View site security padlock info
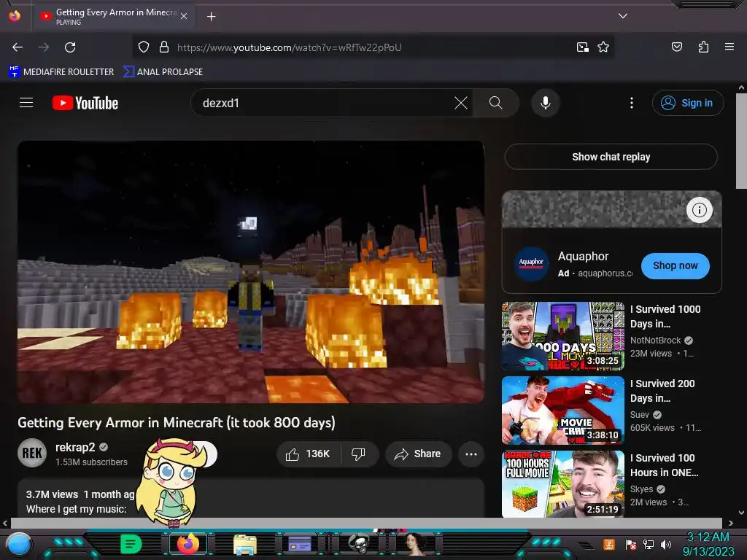747x560 pixels. coord(164,47)
